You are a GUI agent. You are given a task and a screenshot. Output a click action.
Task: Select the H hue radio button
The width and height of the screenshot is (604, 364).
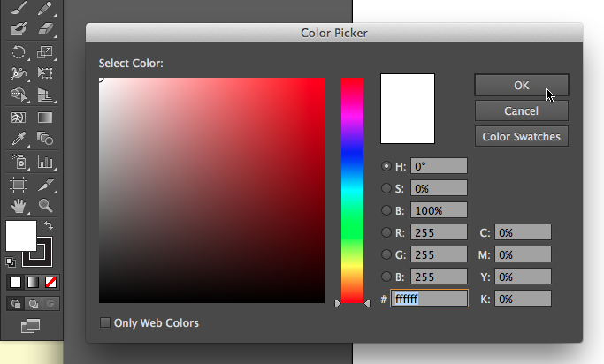point(386,166)
